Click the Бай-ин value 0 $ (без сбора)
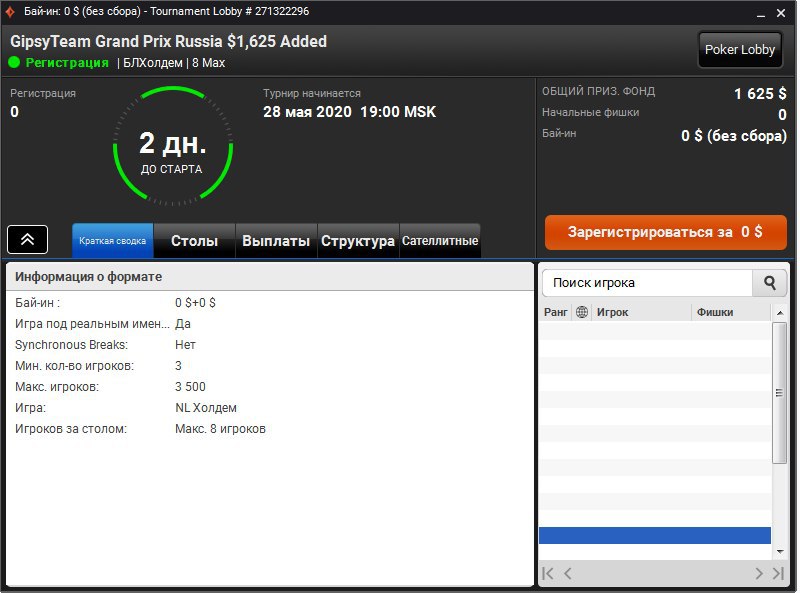 click(x=734, y=136)
